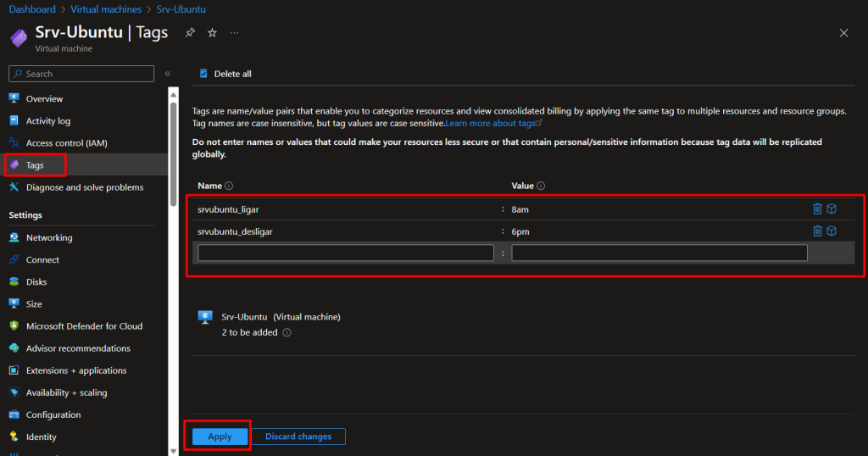Viewport: 868px width, 456px height.
Task: Pin the Srv-Ubuntu blade to dashboard
Action: pyautogui.click(x=190, y=33)
